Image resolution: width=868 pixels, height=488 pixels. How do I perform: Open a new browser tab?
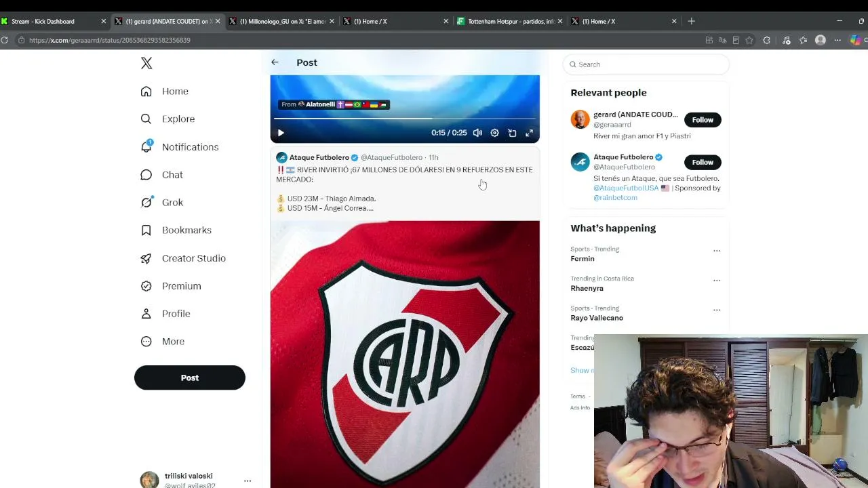point(692,22)
